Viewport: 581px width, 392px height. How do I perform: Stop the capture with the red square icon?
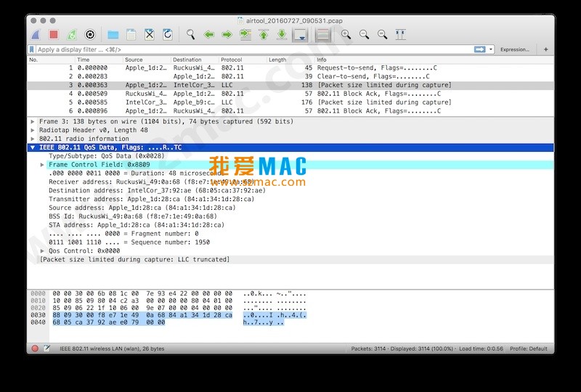point(54,34)
